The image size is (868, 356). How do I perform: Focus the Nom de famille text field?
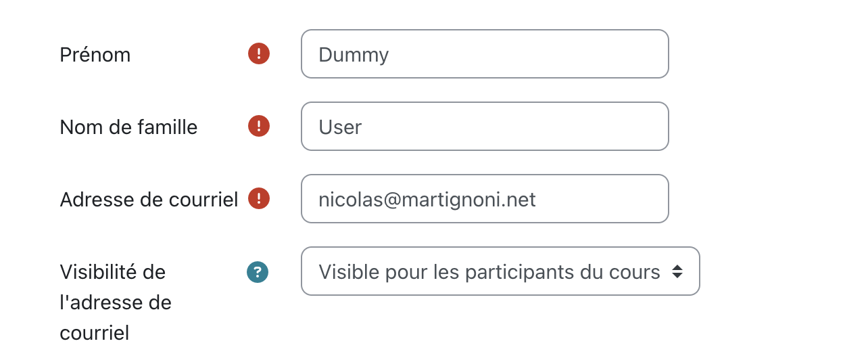(485, 126)
